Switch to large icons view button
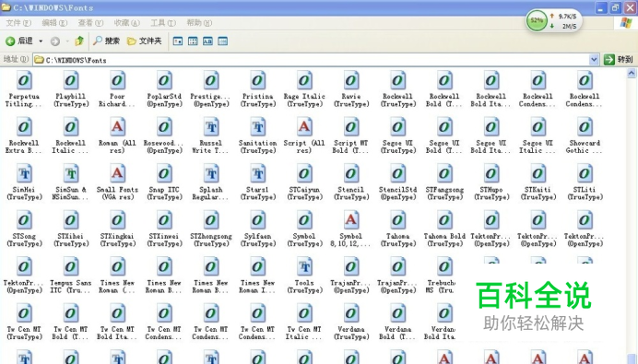 [178, 41]
